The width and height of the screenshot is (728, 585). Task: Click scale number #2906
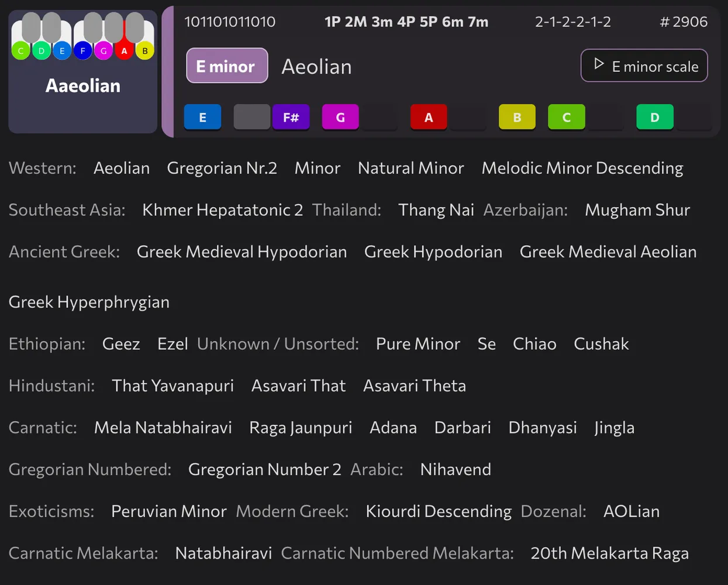(683, 22)
